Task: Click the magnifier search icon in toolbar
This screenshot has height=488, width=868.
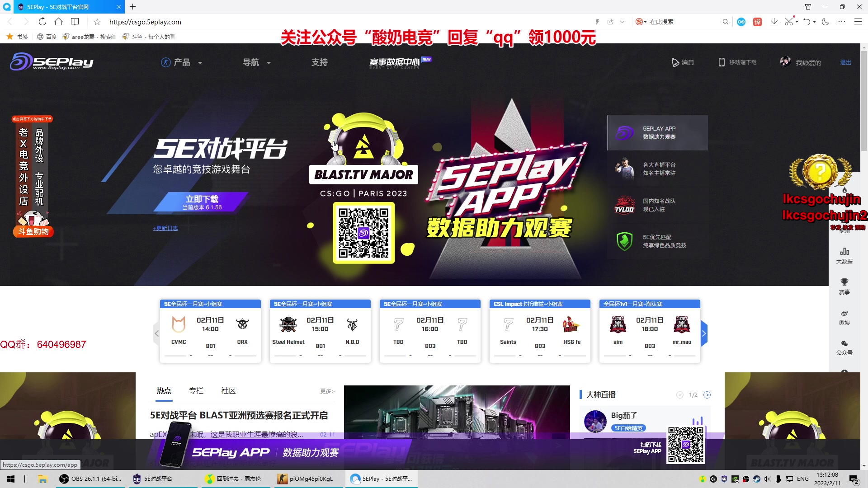Action: tap(726, 22)
